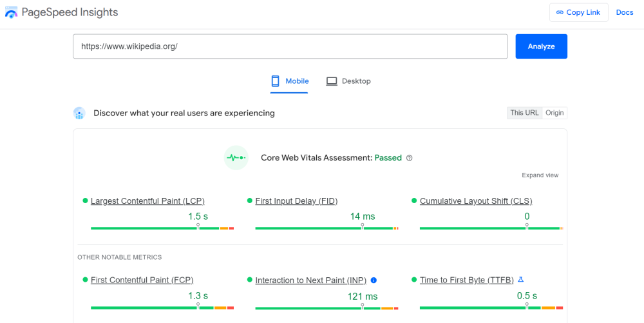Click the 1.3 s FCP value
Image resolution: width=644 pixels, height=323 pixels.
(x=198, y=295)
